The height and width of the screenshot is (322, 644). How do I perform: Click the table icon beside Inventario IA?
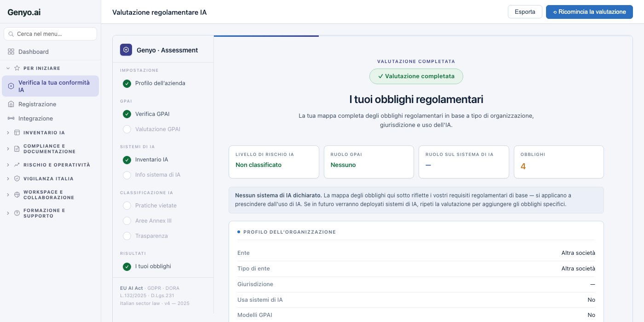(x=17, y=132)
